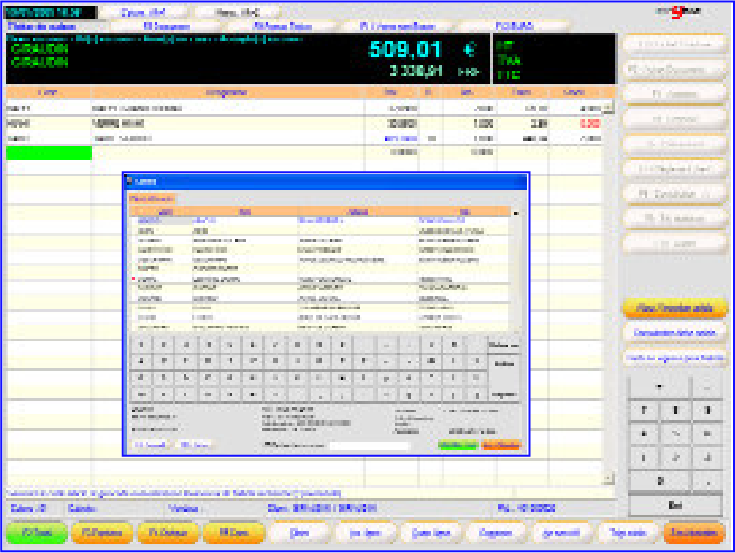The height and width of the screenshot is (553, 735).
Task: Click the 509,01 total amount display
Action: 403,49
